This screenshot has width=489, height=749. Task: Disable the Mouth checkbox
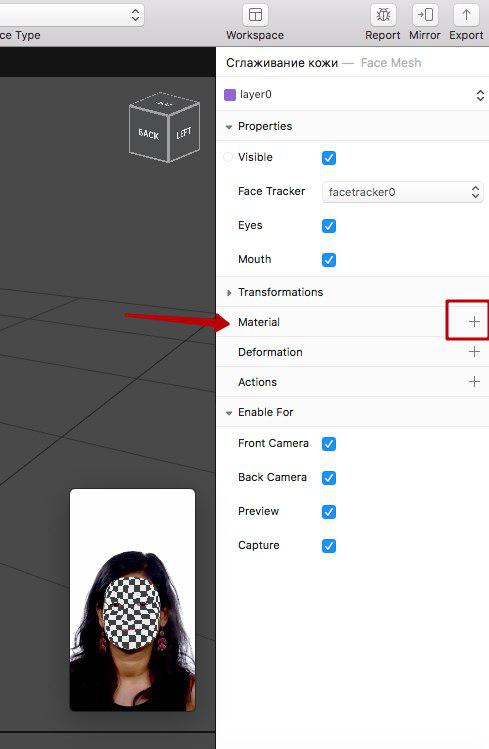329,259
